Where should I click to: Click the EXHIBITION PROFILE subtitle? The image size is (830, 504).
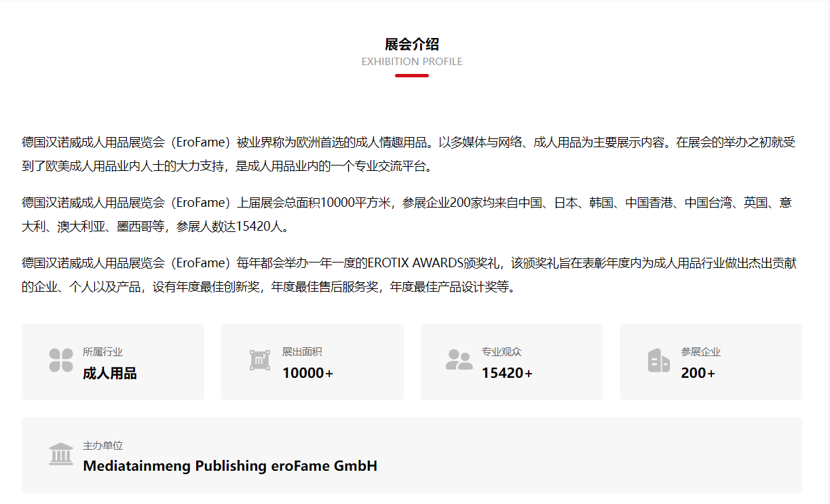click(x=412, y=62)
